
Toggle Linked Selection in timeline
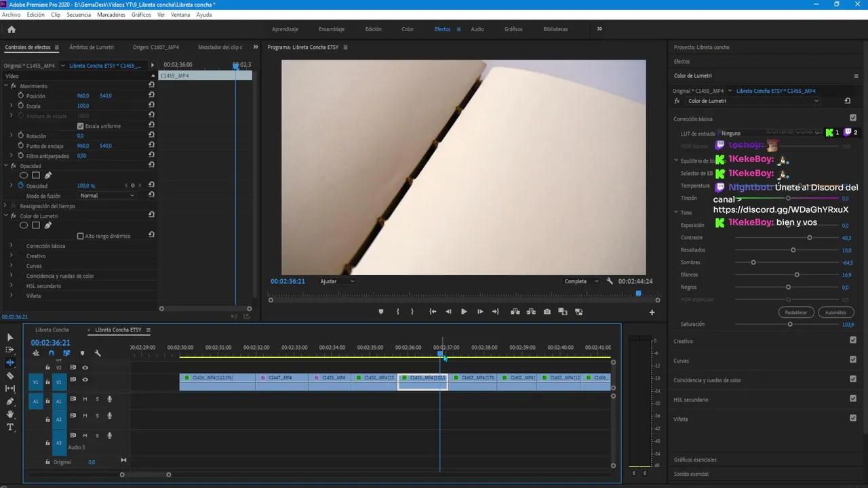click(66, 353)
